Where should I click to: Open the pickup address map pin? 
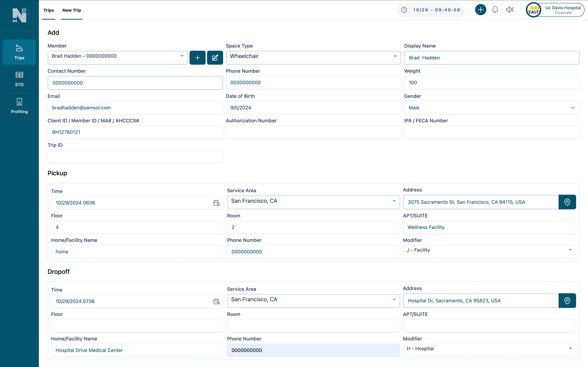tap(567, 202)
